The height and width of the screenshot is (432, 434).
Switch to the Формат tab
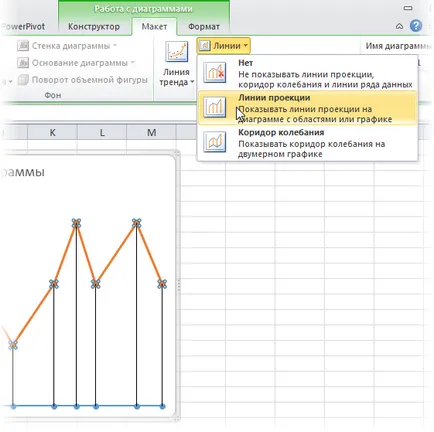coord(204,27)
